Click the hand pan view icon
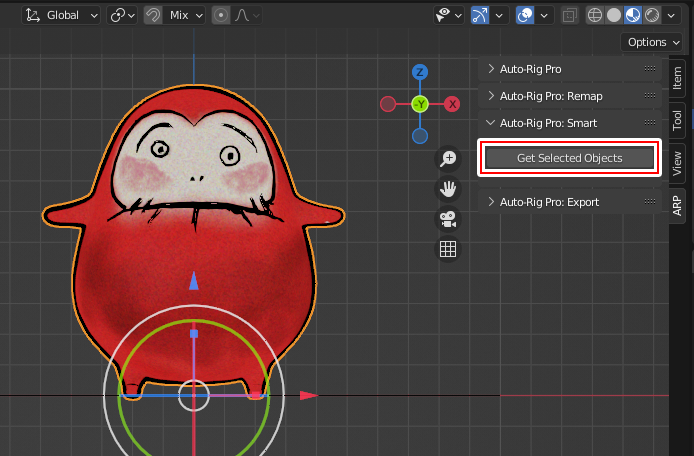The height and width of the screenshot is (456, 694). click(448, 189)
